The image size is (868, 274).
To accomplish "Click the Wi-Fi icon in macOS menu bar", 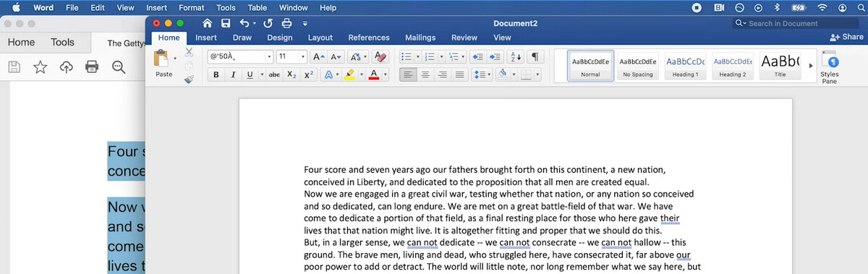I will click(822, 7).
